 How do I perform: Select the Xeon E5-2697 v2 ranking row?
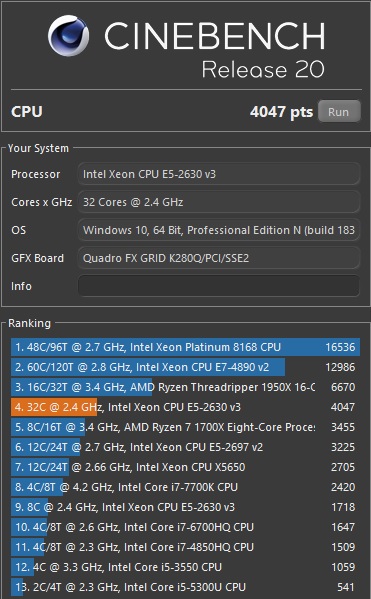185,447
